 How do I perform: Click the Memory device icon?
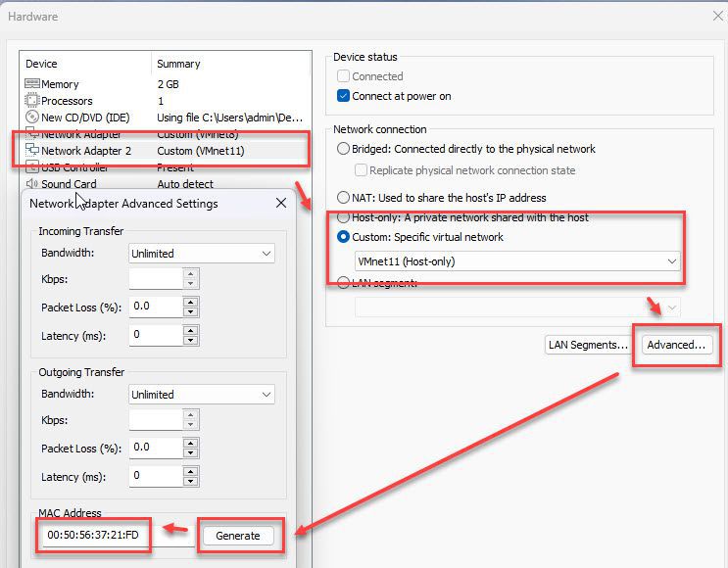32,83
